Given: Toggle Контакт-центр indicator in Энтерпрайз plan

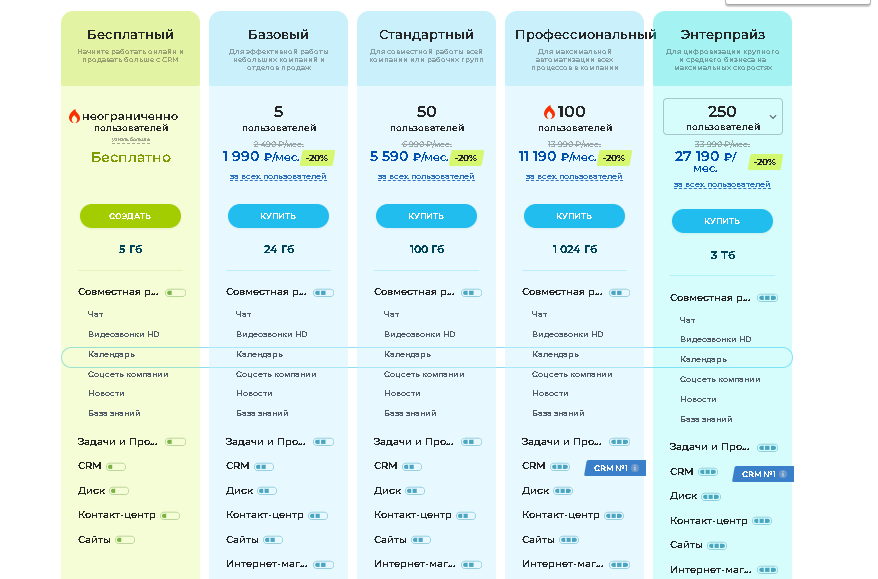Looking at the screenshot, I should [762, 521].
